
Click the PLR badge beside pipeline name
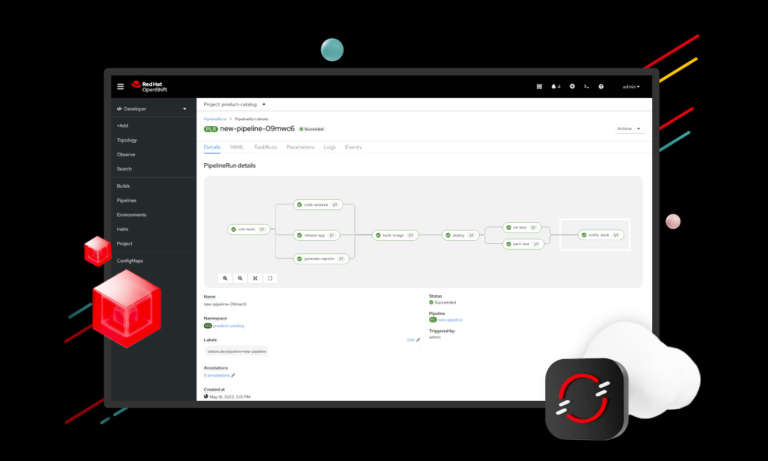coord(211,129)
